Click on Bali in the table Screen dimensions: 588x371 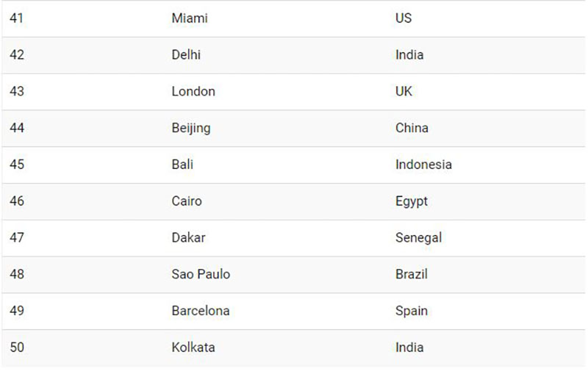click(x=182, y=165)
